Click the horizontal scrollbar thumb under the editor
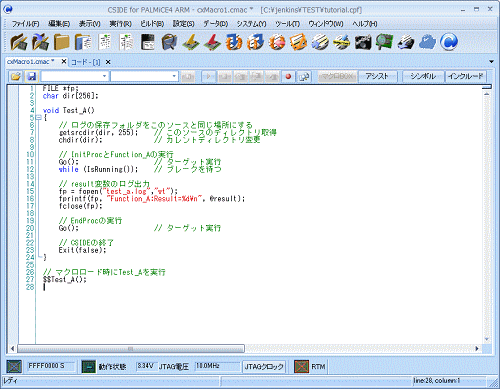Screen dimensions: 500x389 pos(131,349)
